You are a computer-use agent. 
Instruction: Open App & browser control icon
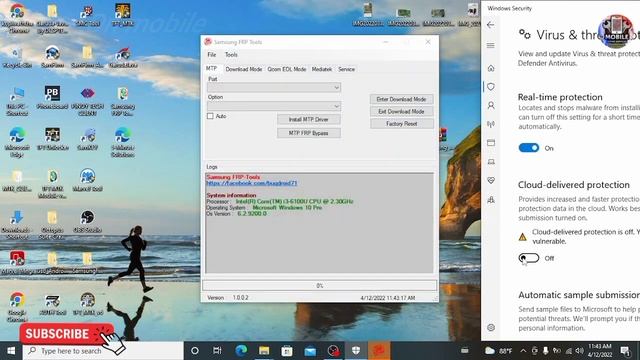click(491, 143)
